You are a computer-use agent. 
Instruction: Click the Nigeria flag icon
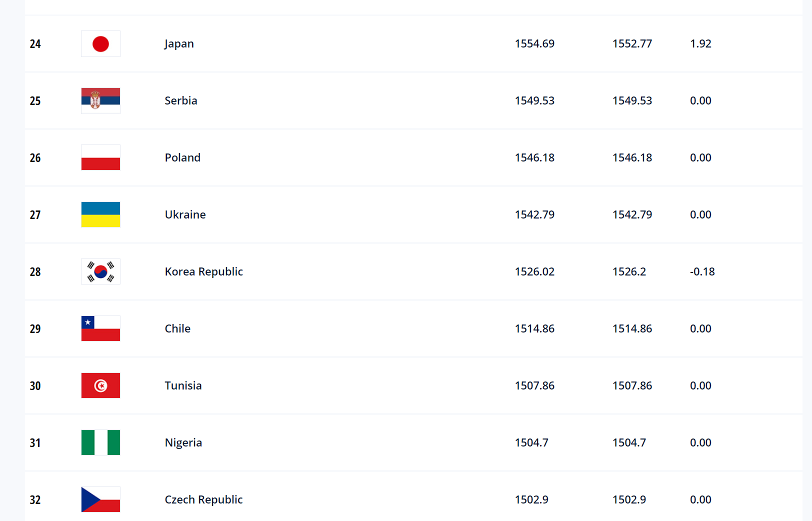coord(100,442)
